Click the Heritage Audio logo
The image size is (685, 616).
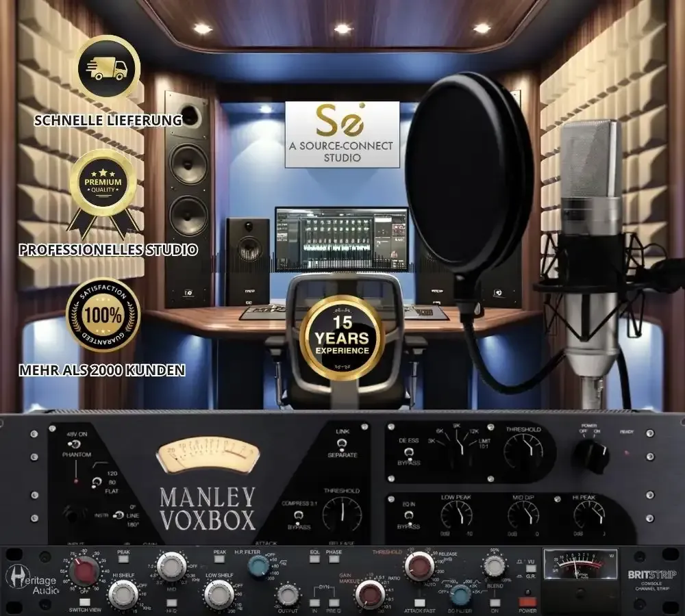[x=32, y=579]
